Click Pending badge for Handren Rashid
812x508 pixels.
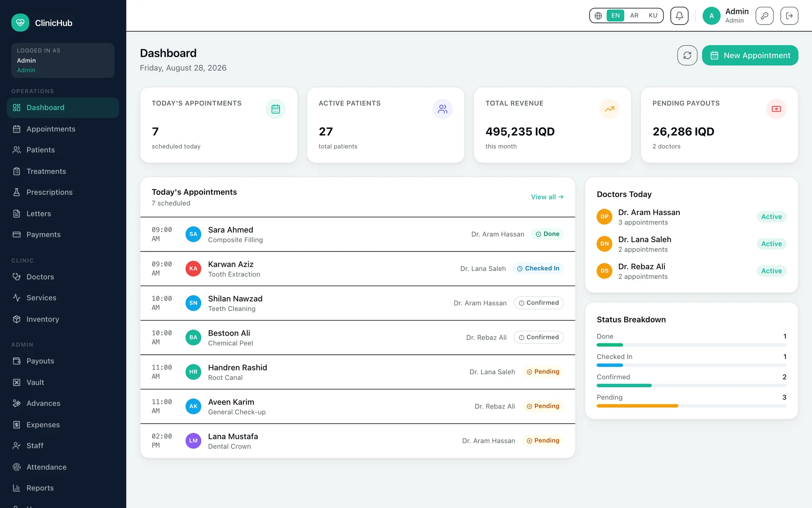(x=543, y=372)
